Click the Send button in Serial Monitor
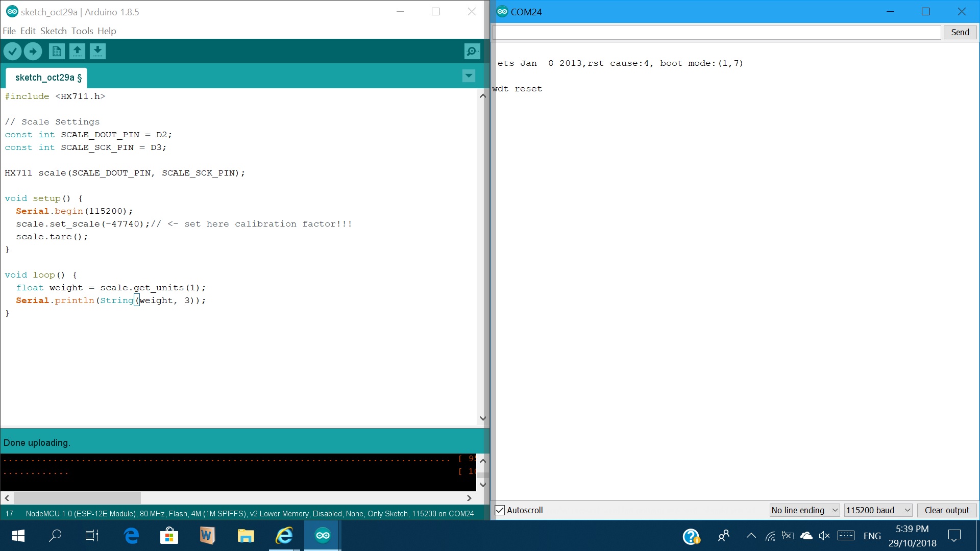Image resolution: width=980 pixels, height=551 pixels. (960, 32)
